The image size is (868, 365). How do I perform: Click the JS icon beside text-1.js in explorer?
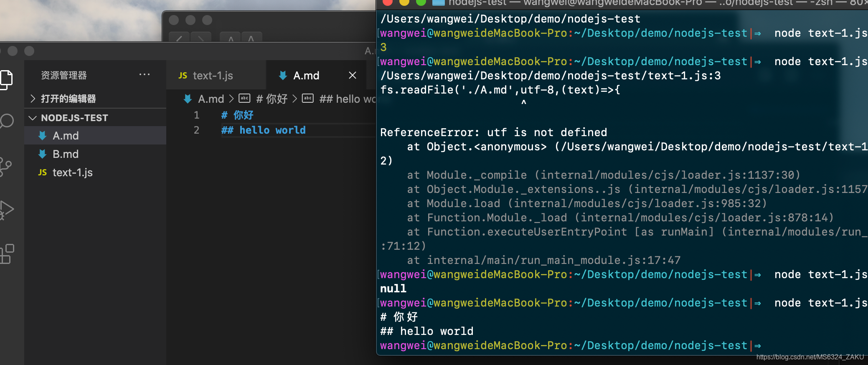click(42, 172)
